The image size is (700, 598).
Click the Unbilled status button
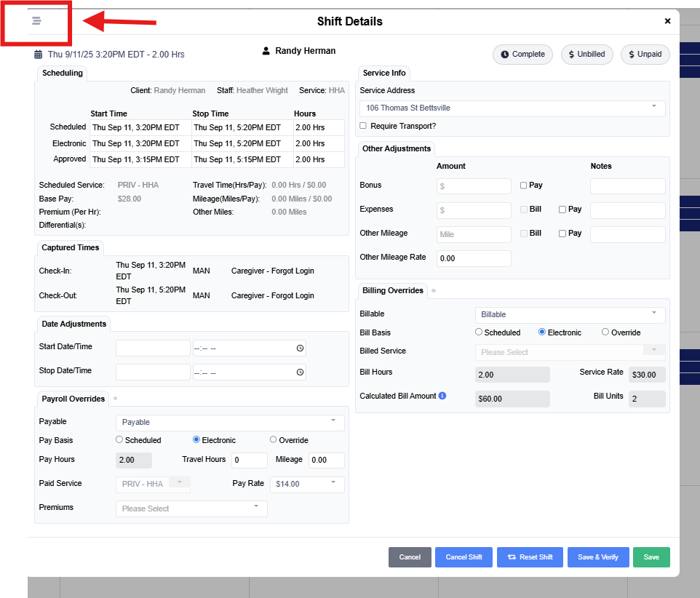(586, 55)
